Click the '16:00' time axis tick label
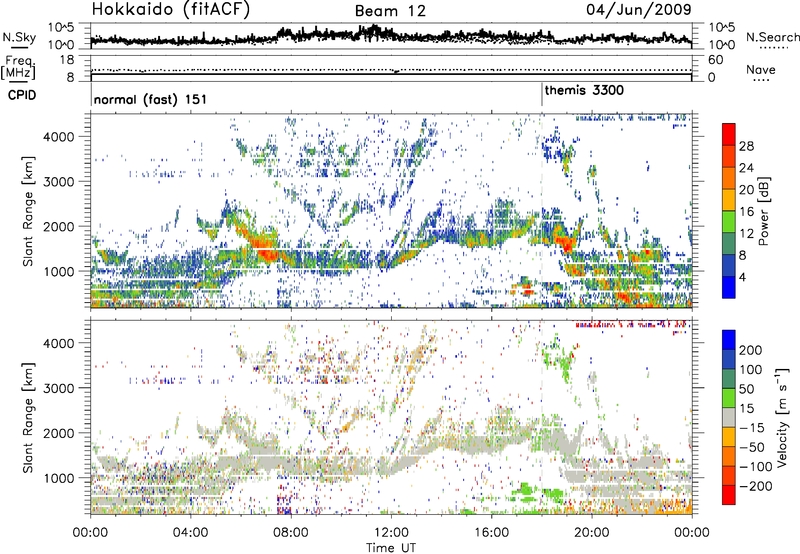The image size is (800, 554). [x=491, y=533]
